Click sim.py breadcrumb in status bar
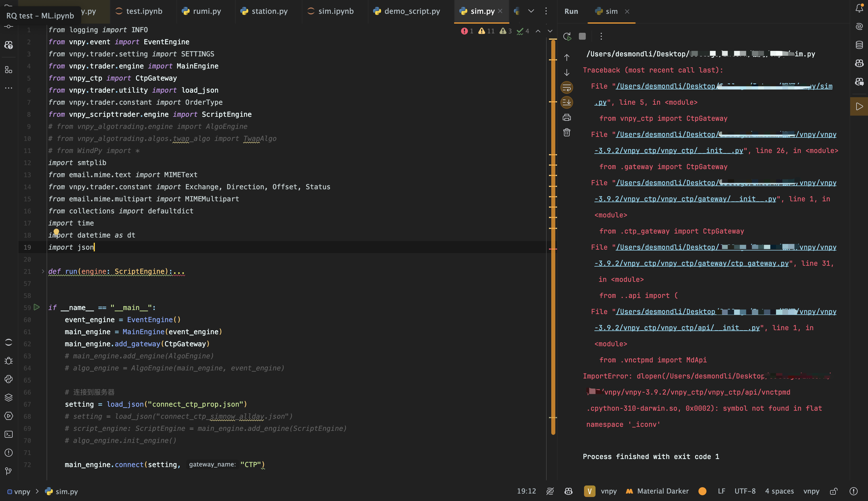 click(x=62, y=491)
